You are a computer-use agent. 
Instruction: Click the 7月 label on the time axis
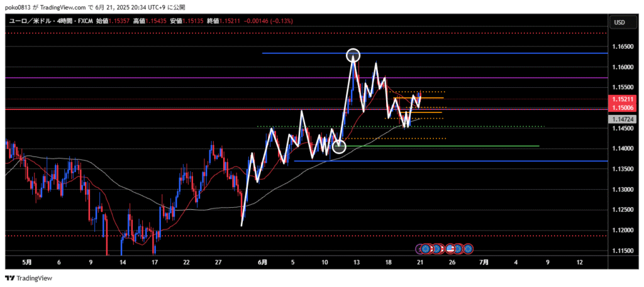[x=484, y=262]
